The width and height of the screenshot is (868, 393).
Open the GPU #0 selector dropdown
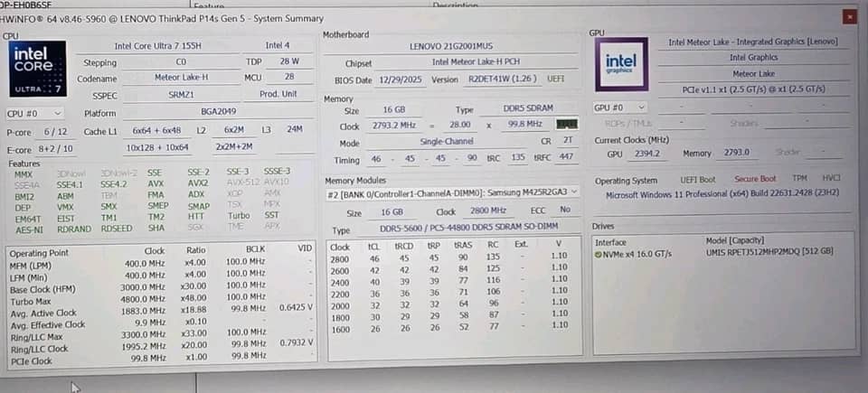pyautogui.click(x=619, y=108)
